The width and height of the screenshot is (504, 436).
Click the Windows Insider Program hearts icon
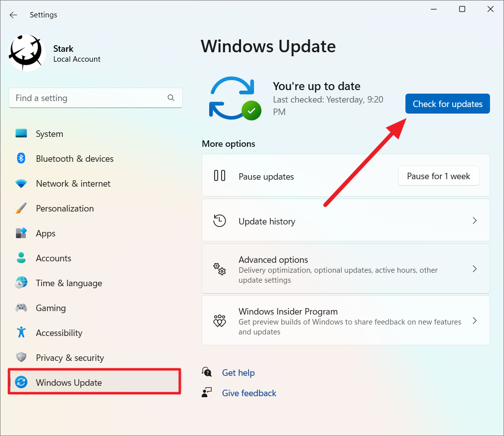tap(220, 321)
